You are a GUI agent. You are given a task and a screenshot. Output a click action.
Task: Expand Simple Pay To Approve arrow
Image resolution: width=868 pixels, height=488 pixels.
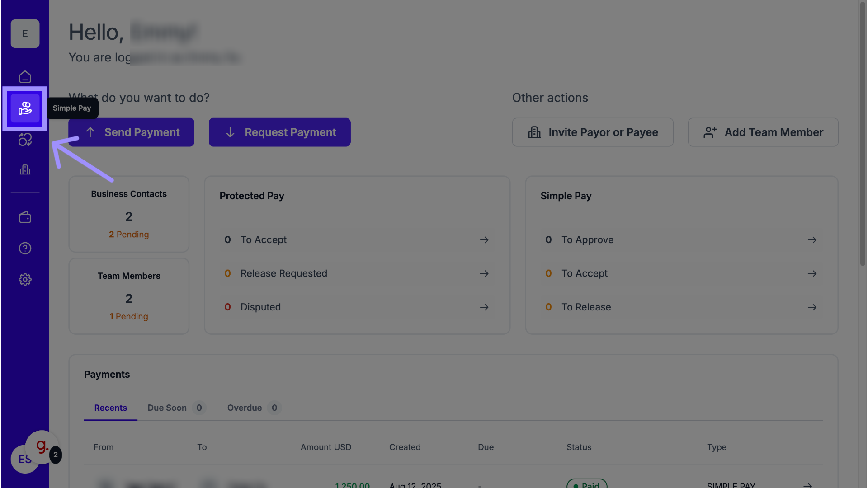(x=812, y=240)
